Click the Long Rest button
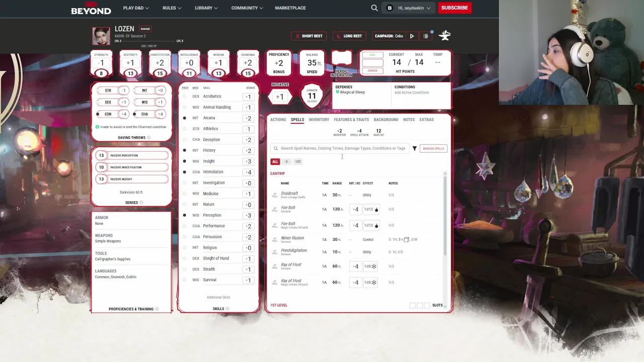Image resolution: width=644 pixels, height=362 pixels. (349, 36)
